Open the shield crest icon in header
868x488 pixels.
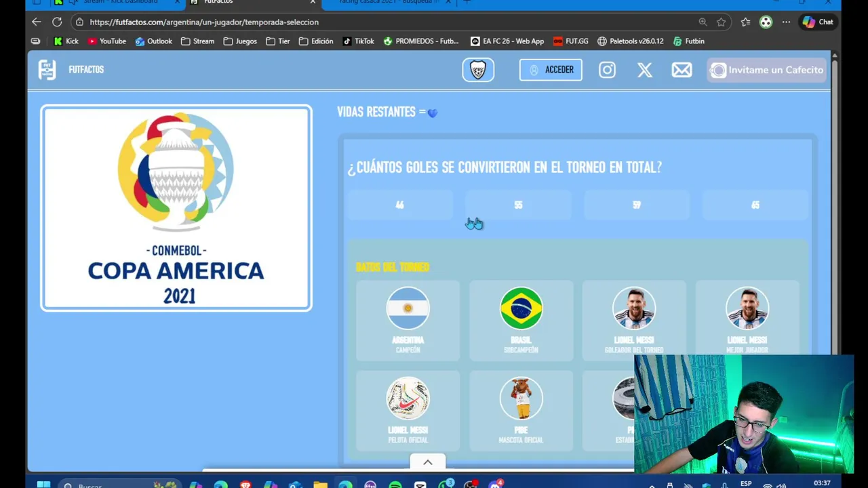pos(478,70)
